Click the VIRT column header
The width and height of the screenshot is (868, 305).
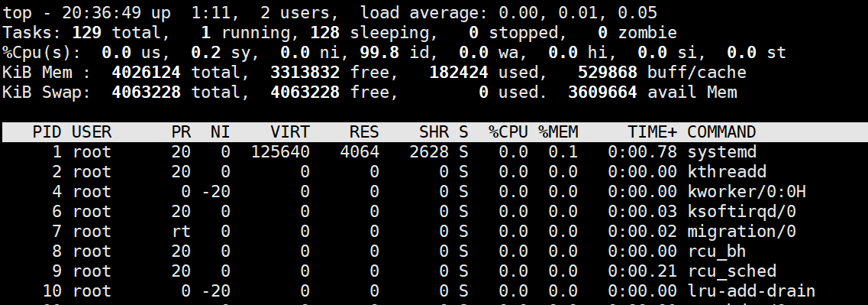pos(290,132)
